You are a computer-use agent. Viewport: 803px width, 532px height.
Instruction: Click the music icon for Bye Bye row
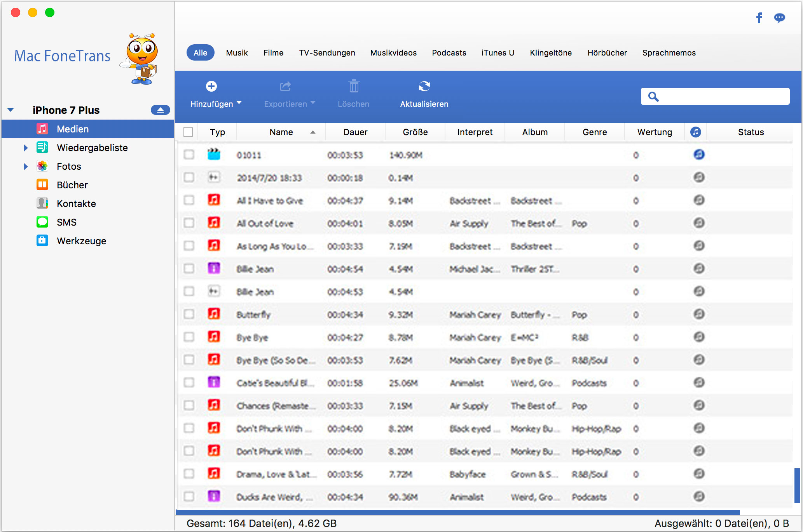[x=214, y=337]
